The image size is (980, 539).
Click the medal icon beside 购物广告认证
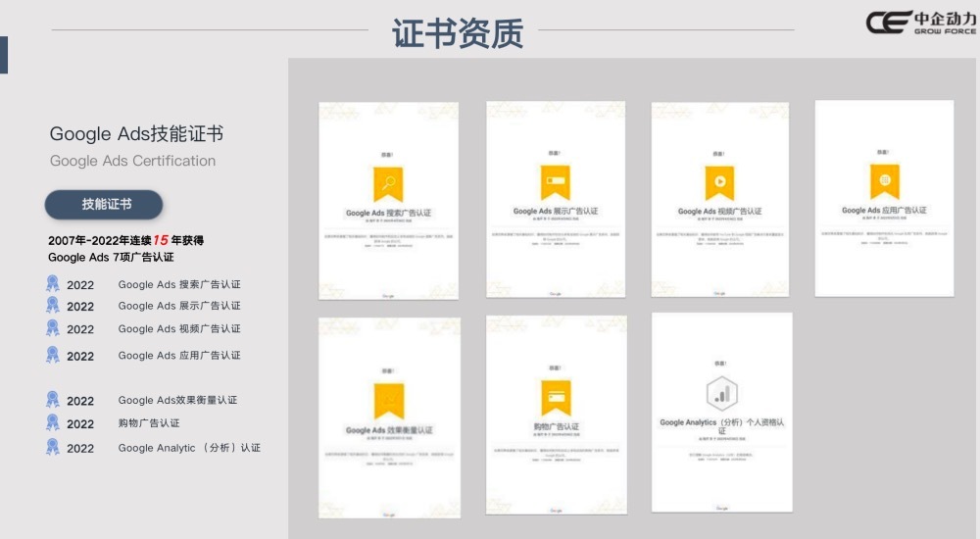click(x=53, y=423)
